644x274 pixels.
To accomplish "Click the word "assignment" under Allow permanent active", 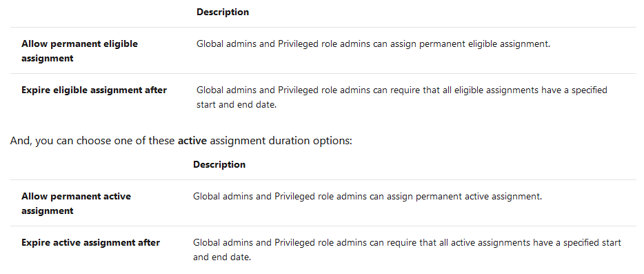I will [48, 211].
